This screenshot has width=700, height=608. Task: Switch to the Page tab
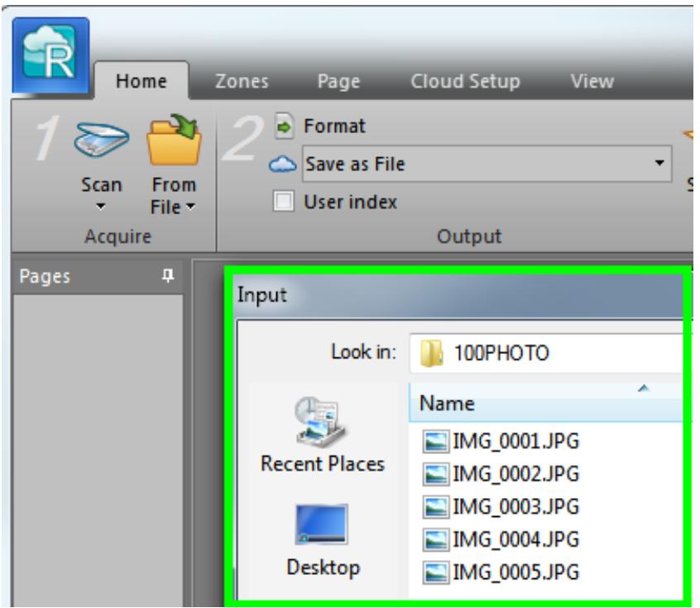click(x=338, y=82)
